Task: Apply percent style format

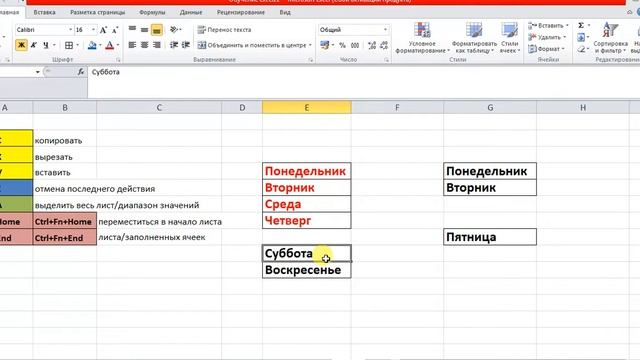Action: 343,45
